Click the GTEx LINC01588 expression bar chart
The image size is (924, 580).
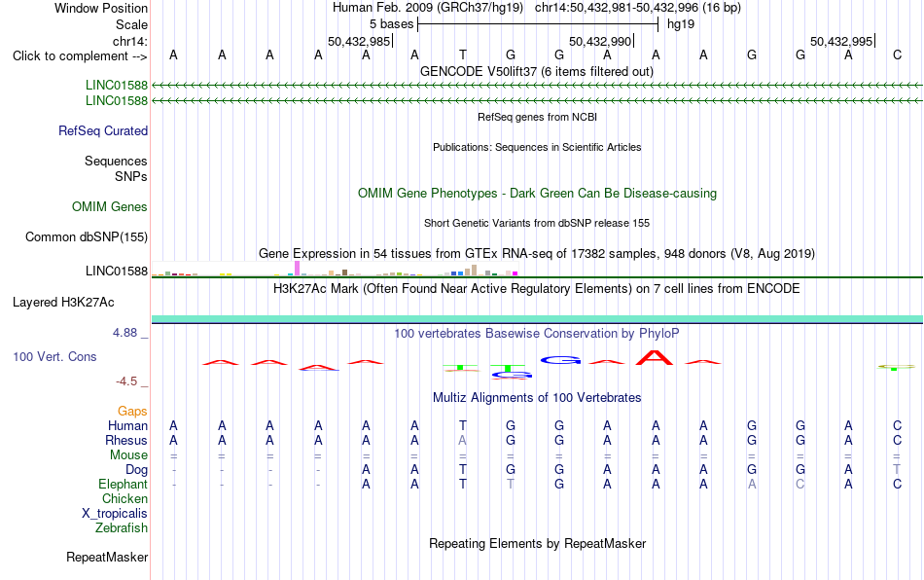point(335,270)
